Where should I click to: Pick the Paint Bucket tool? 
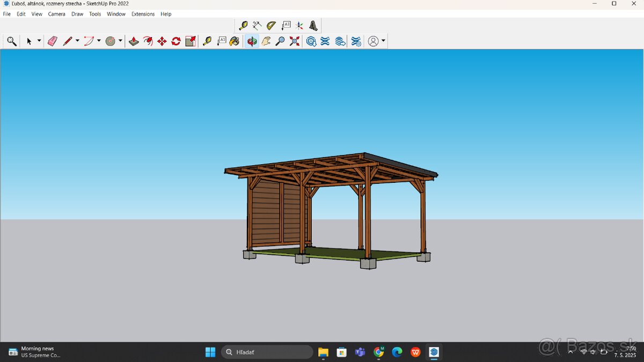click(235, 41)
